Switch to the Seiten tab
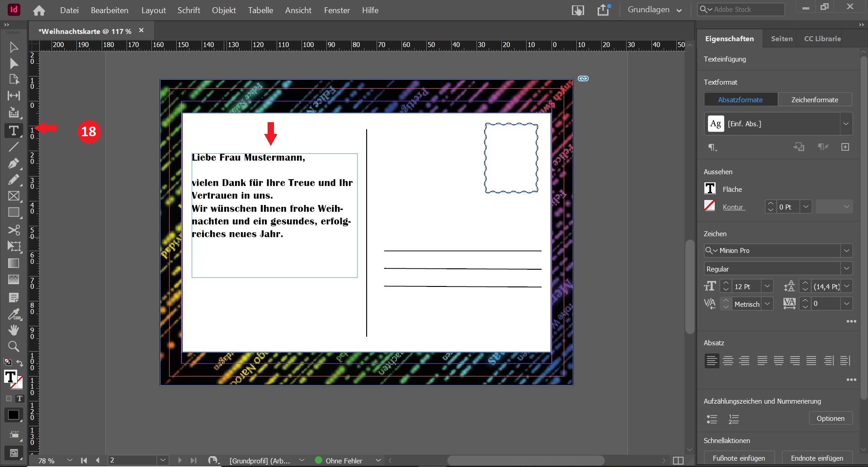 782,39
